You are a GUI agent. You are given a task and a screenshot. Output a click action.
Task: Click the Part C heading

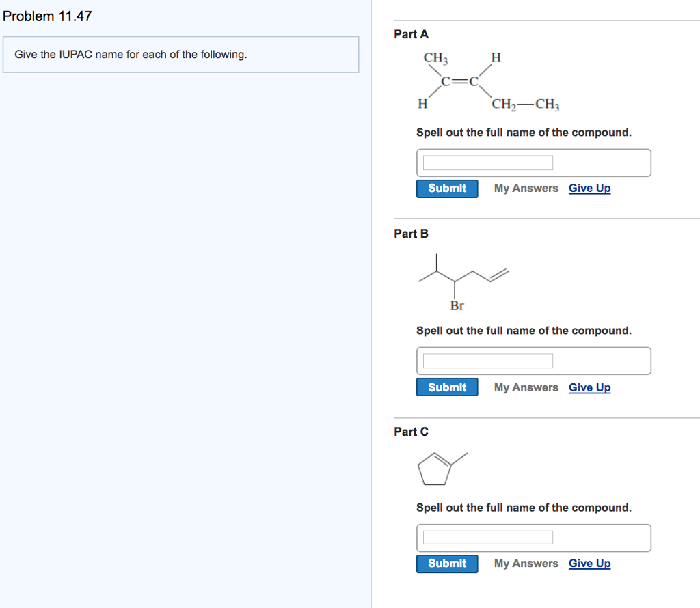pos(411,432)
